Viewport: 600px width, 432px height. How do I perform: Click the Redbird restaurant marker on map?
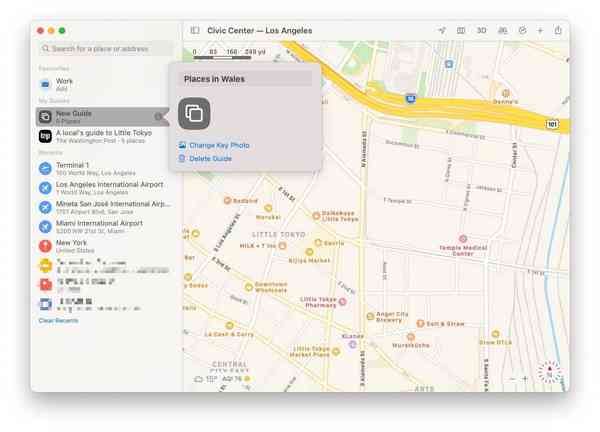[x=227, y=201]
